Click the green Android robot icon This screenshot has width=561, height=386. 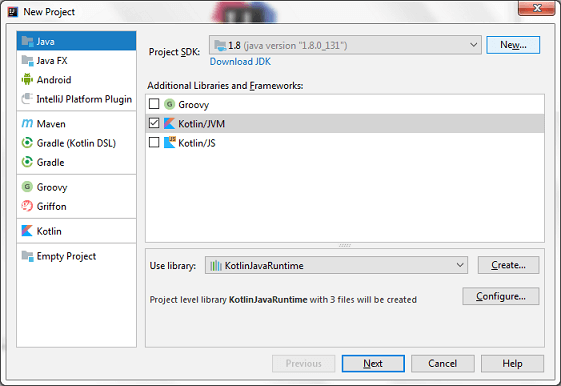[27, 79]
